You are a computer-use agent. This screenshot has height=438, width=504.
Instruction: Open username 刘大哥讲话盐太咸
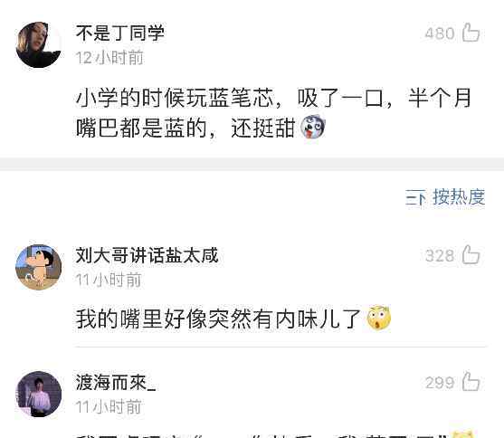(147, 255)
